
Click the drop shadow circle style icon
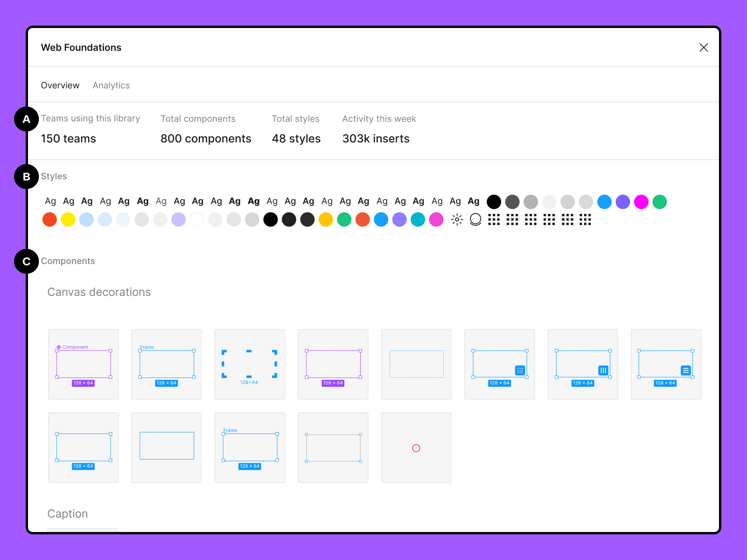point(475,220)
